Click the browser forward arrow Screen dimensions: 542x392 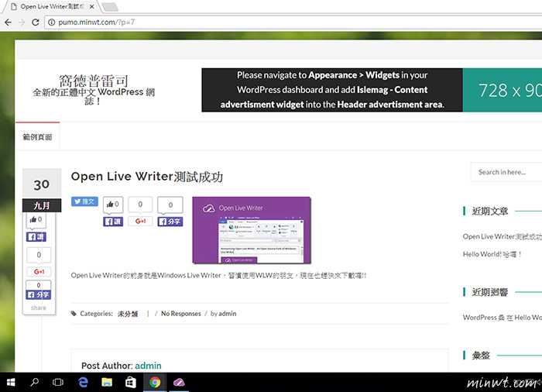22,22
